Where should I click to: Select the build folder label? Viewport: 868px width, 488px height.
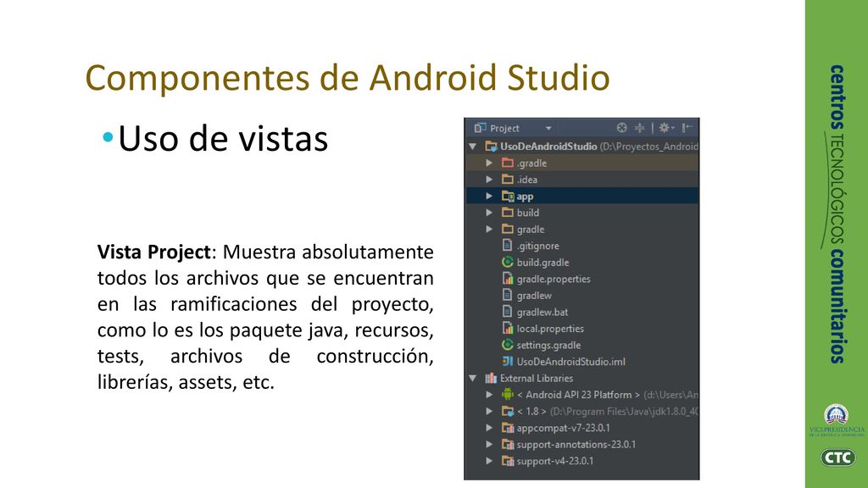pyautogui.click(x=528, y=213)
